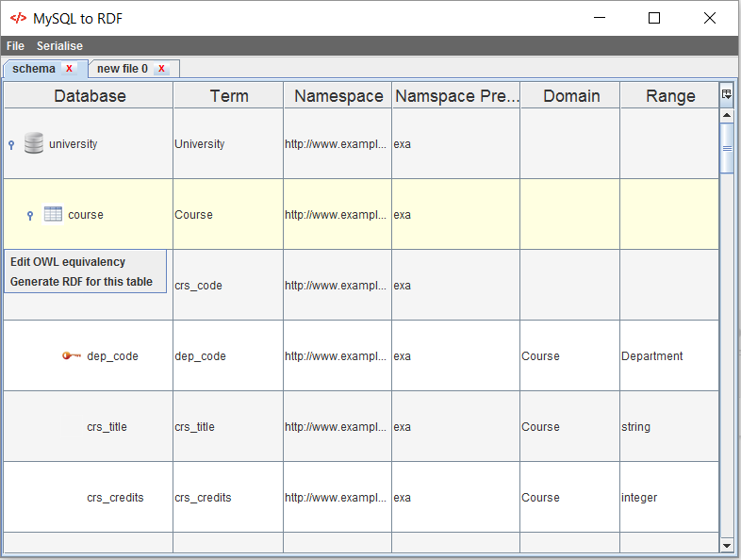Click the dep_code foreign key icon
The height and width of the screenshot is (560, 741).
coord(72,355)
